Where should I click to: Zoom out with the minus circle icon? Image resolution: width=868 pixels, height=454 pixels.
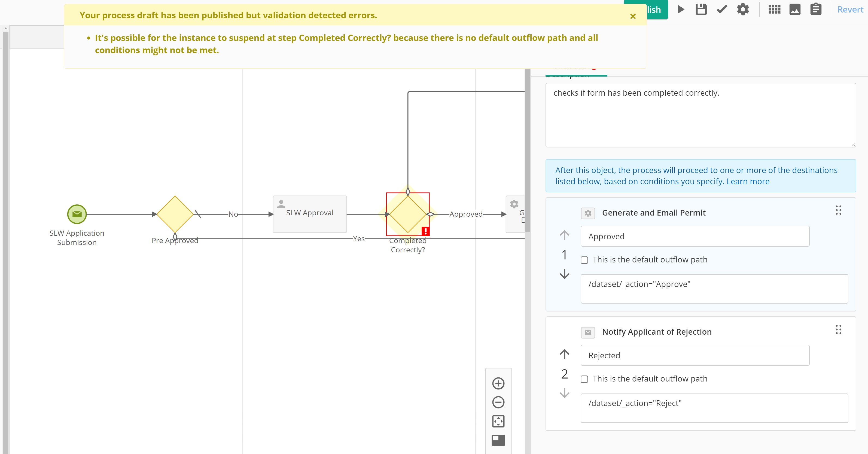[498, 402]
